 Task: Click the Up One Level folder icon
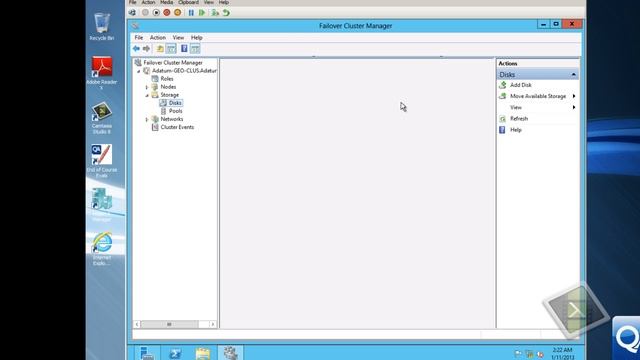pyautogui.click(x=160, y=49)
